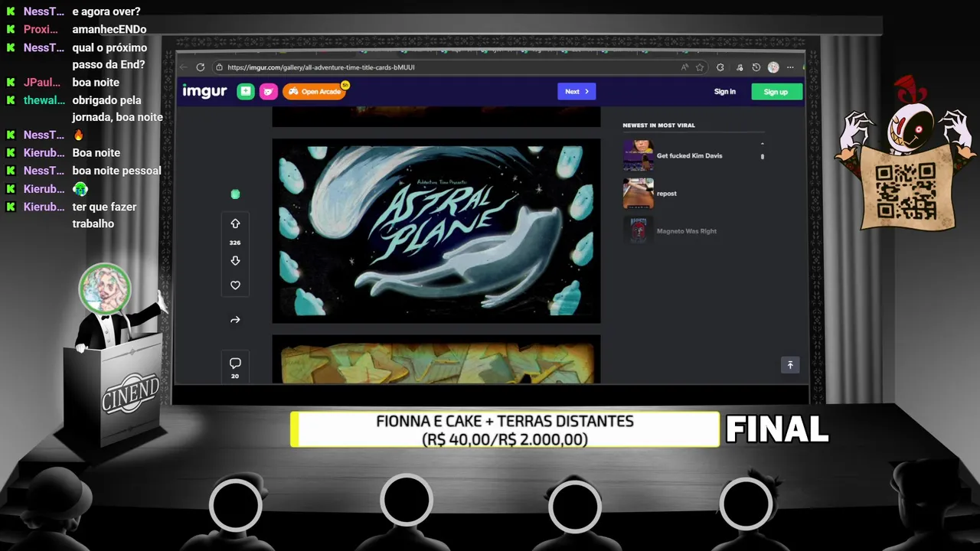980x551 pixels.
Task: Click the pink mascot icon
Action: [x=268, y=92]
